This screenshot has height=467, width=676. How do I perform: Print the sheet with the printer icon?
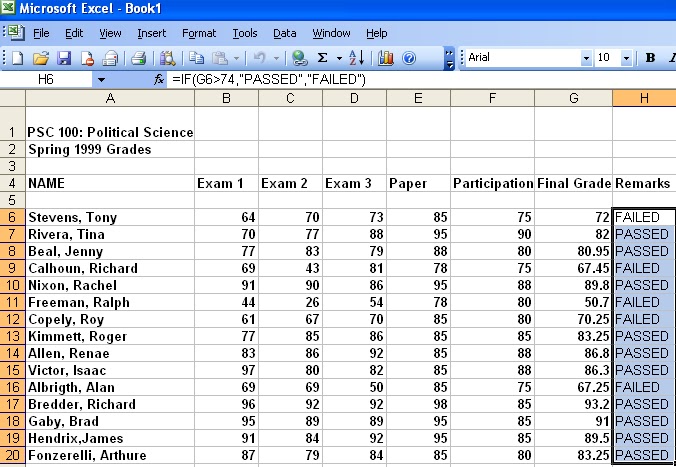pos(138,58)
